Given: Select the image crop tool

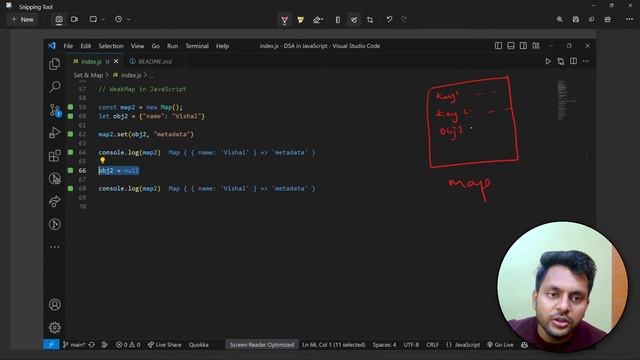Looking at the screenshot, I should (370, 20).
